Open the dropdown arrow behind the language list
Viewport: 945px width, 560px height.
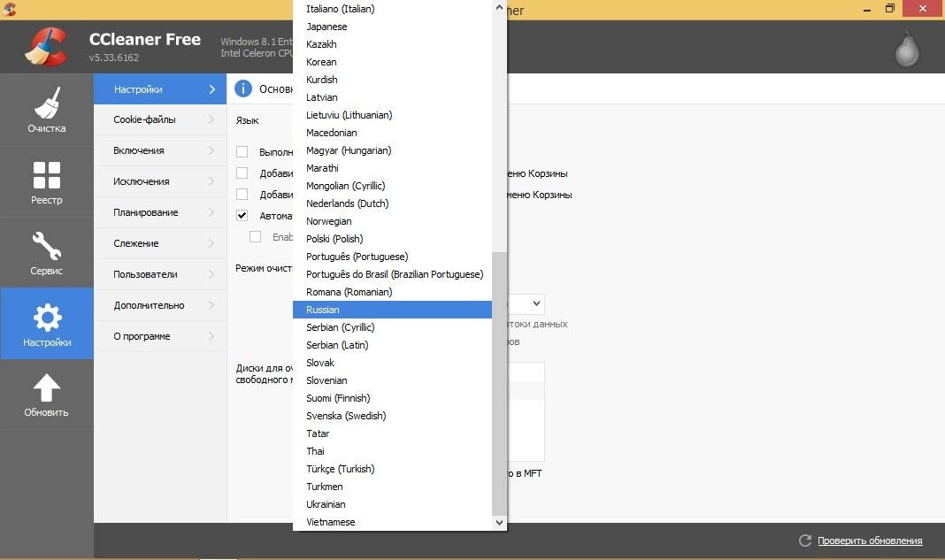coord(536,303)
